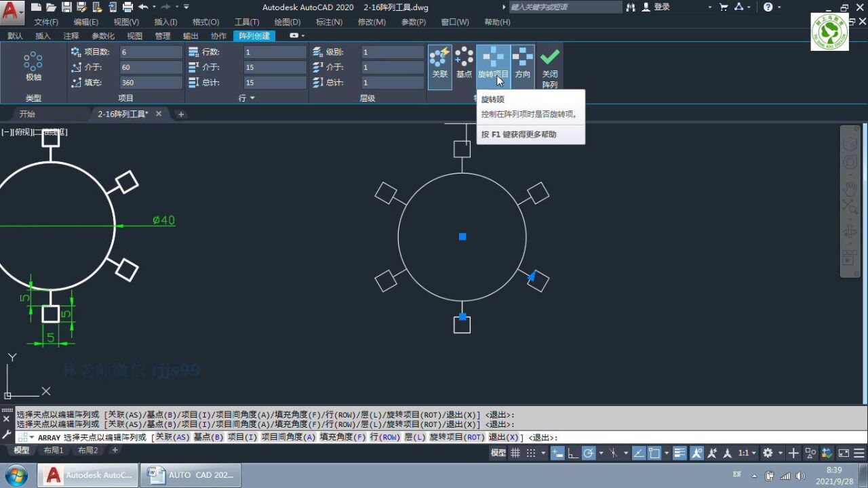Click 填充角度(F) option in command line
Screen dimensions: 868x488
[342, 438]
